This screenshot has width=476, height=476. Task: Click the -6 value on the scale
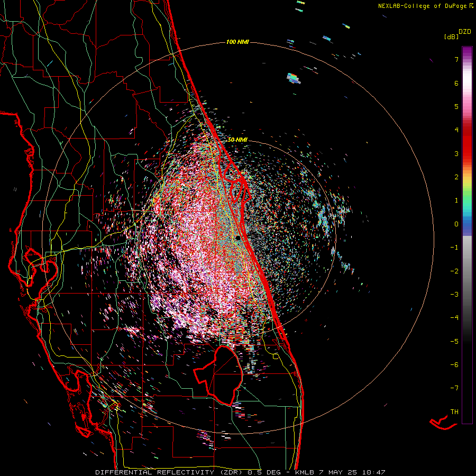point(454,365)
